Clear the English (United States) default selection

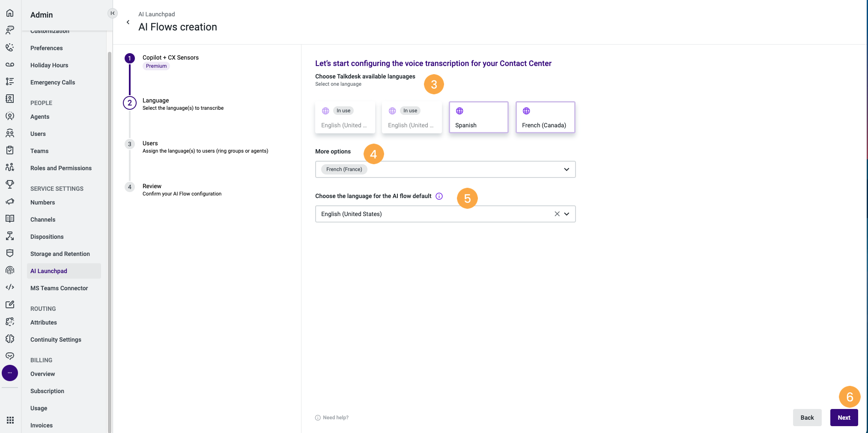pos(557,214)
